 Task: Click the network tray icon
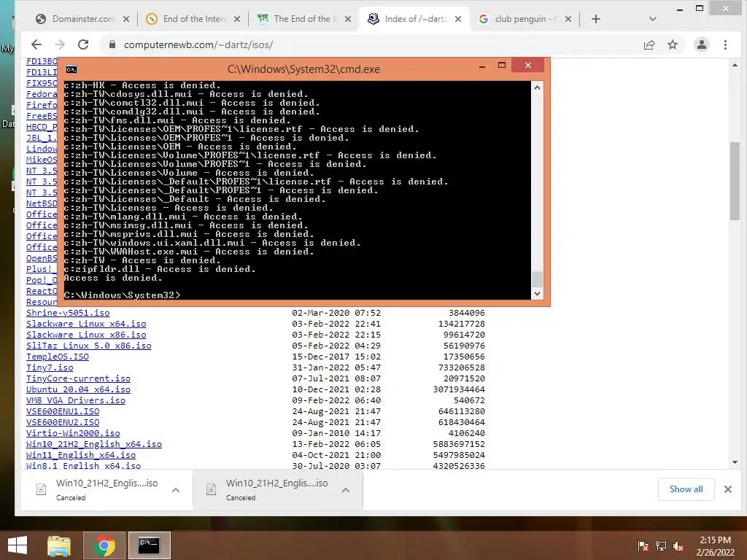pos(660,546)
